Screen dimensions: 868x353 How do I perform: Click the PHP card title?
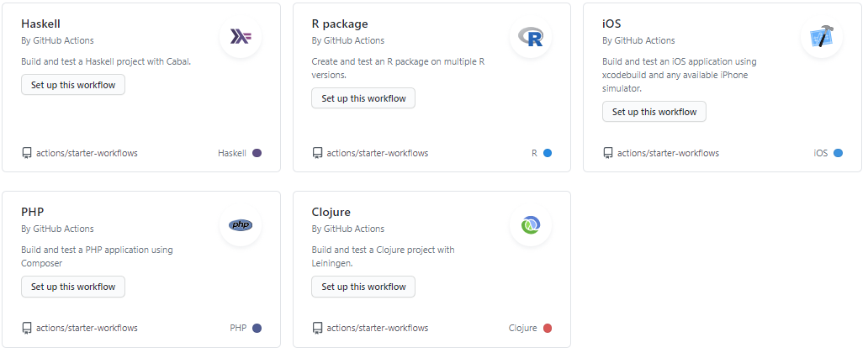[32, 212]
